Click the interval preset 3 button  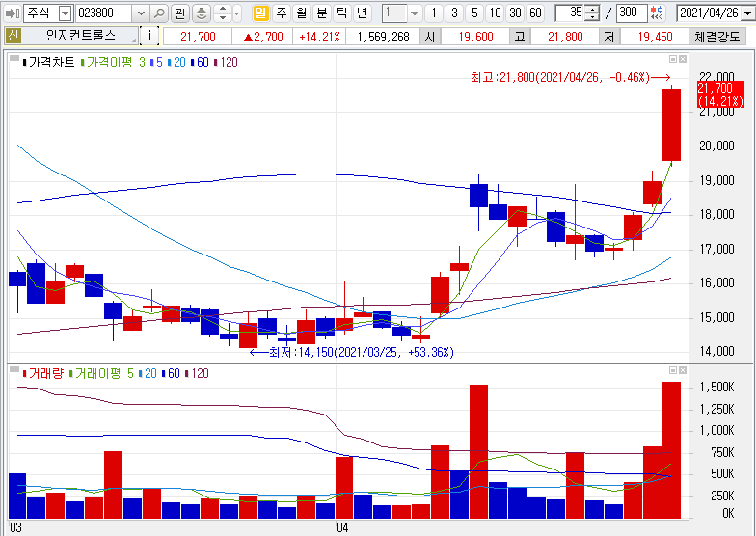(x=454, y=13)
